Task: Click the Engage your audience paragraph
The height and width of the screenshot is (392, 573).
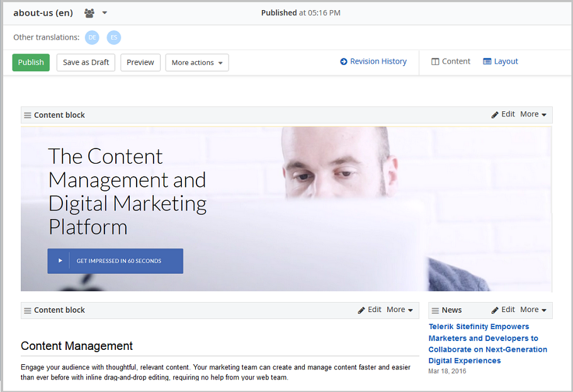Action: click(x=215, y=372)
